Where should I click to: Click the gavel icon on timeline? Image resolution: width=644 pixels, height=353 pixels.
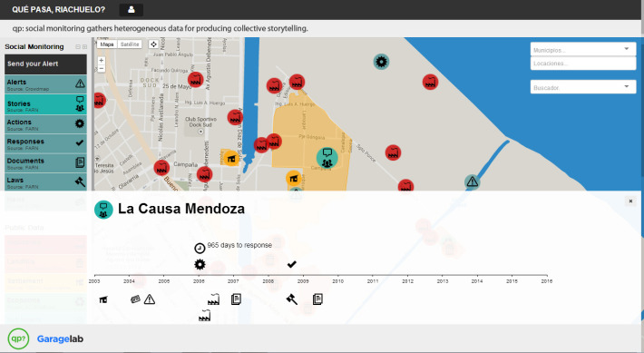click(291, 299)
